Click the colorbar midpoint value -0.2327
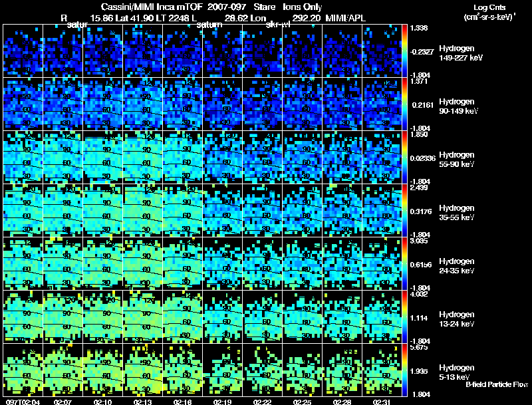Screen dimensions: 532x405 (422, 52)
